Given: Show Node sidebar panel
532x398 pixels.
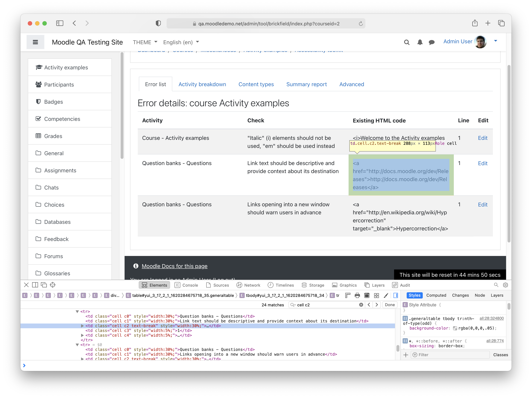Looking at the screenshot, I should click(480, 295).
